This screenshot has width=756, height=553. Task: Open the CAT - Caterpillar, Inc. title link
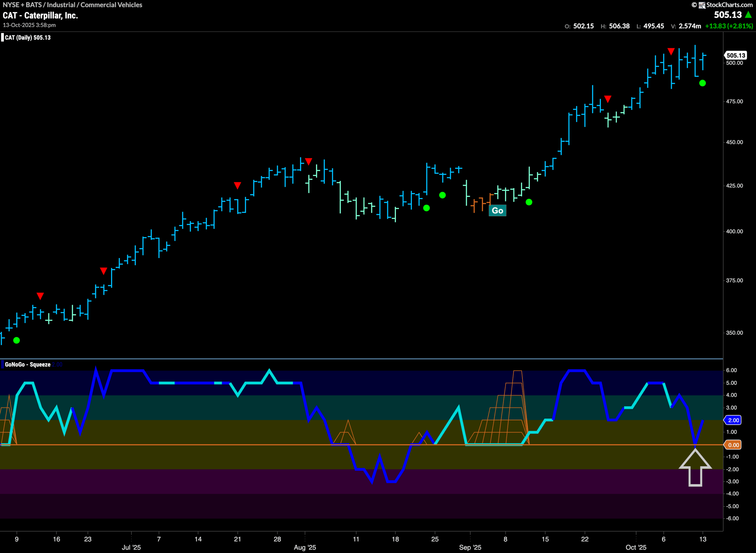(x=40, y=15)
